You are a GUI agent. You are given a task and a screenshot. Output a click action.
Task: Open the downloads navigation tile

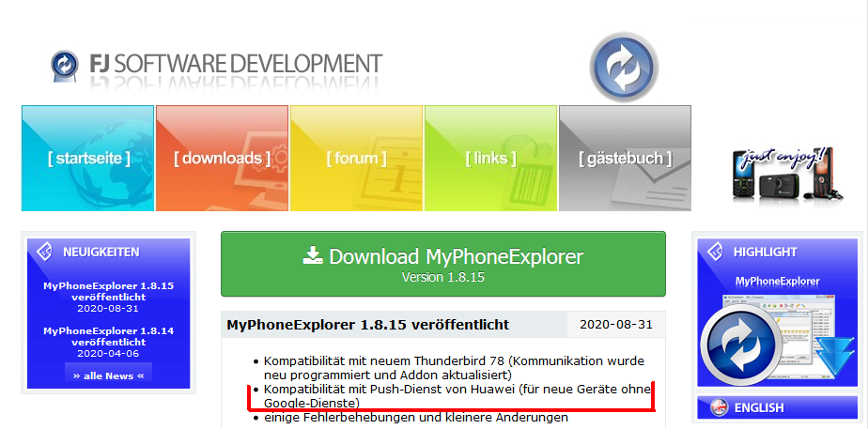[222, 158]
